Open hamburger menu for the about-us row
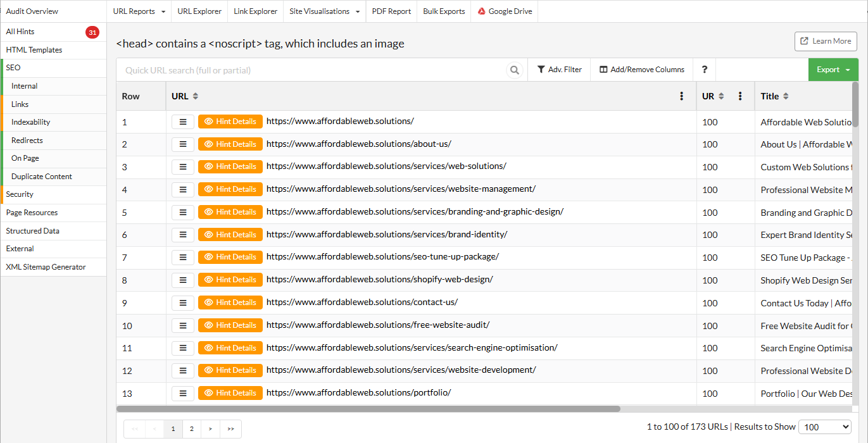Viewport: 868px width, 443px height. pos(183,144)
